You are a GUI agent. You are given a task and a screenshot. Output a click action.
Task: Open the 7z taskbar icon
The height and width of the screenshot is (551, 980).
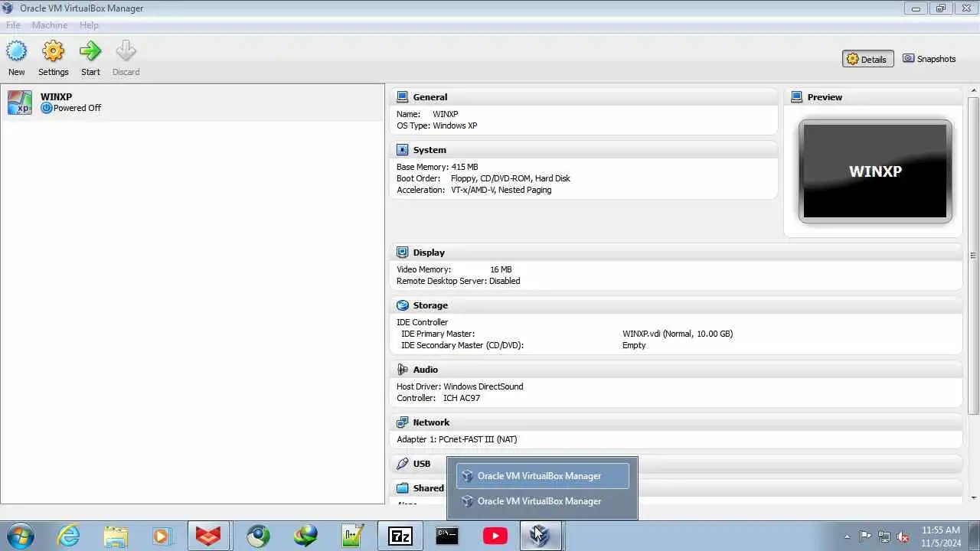(x=400, y=536)
